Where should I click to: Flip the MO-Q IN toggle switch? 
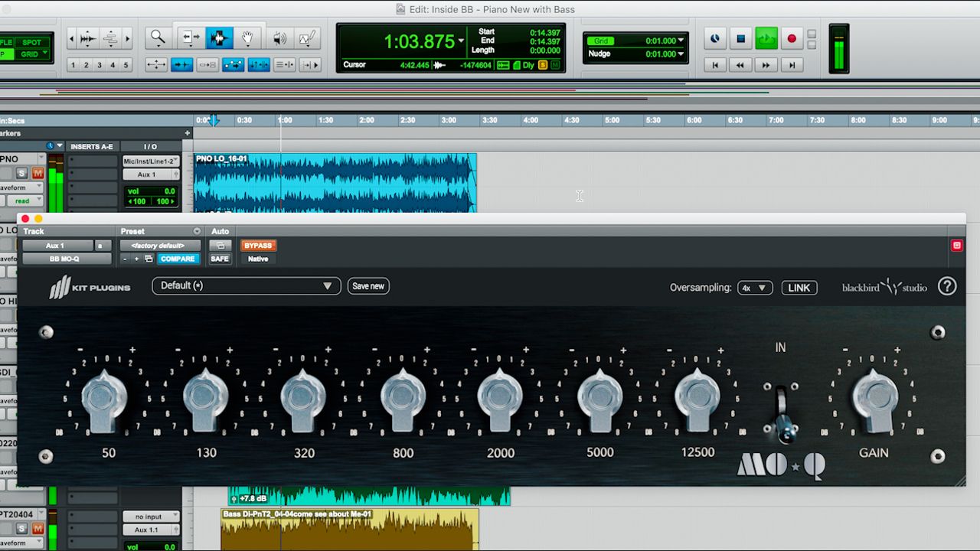pyautogui.click(x=781, y=413)
